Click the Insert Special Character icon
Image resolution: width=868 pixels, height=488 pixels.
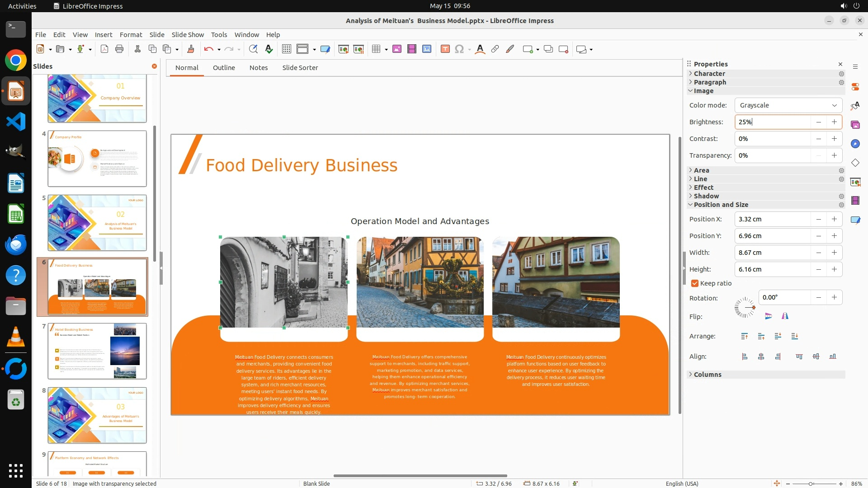pos(459,49)
